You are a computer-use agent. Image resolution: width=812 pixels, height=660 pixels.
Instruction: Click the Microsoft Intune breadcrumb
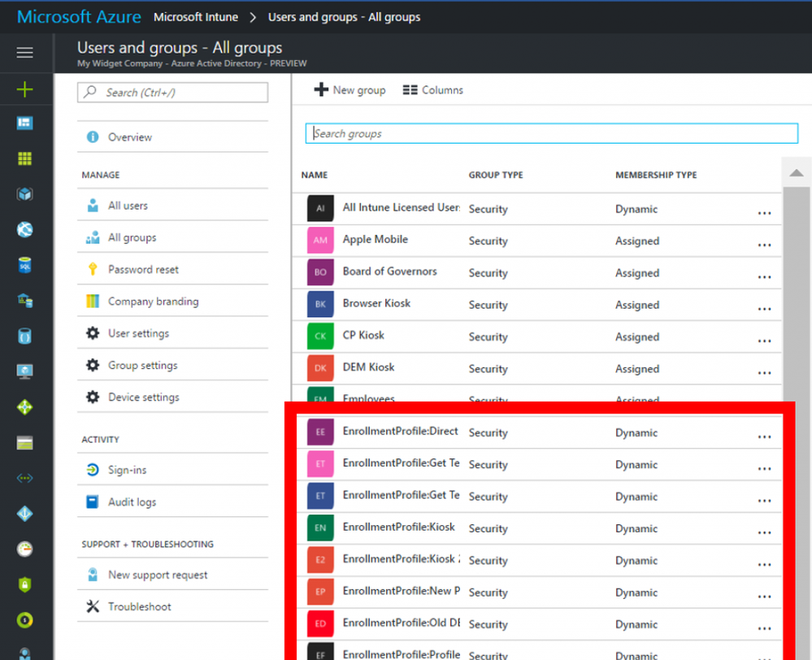pyautogui.click(x=196, y=17)
